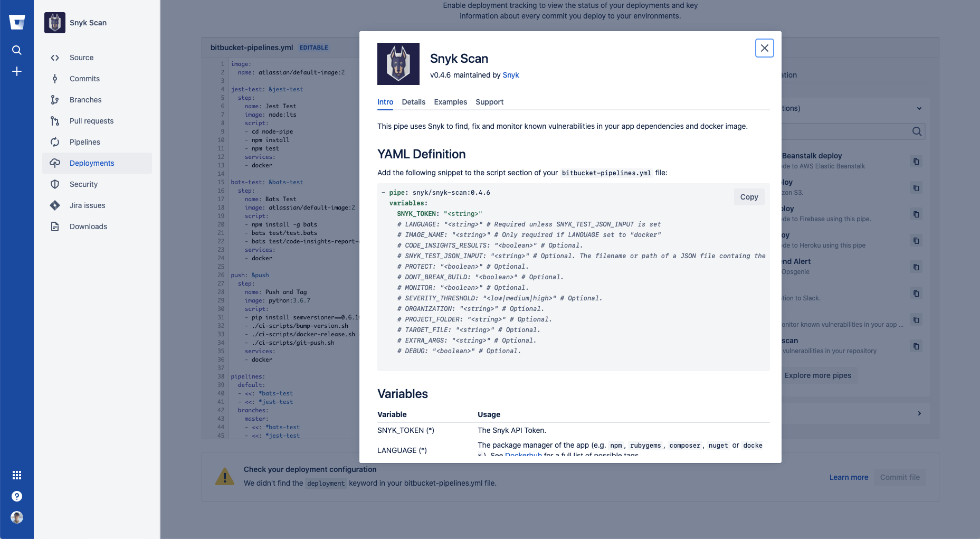
Task: Click inside the pipes search field
Action: [x=855, y=131]
